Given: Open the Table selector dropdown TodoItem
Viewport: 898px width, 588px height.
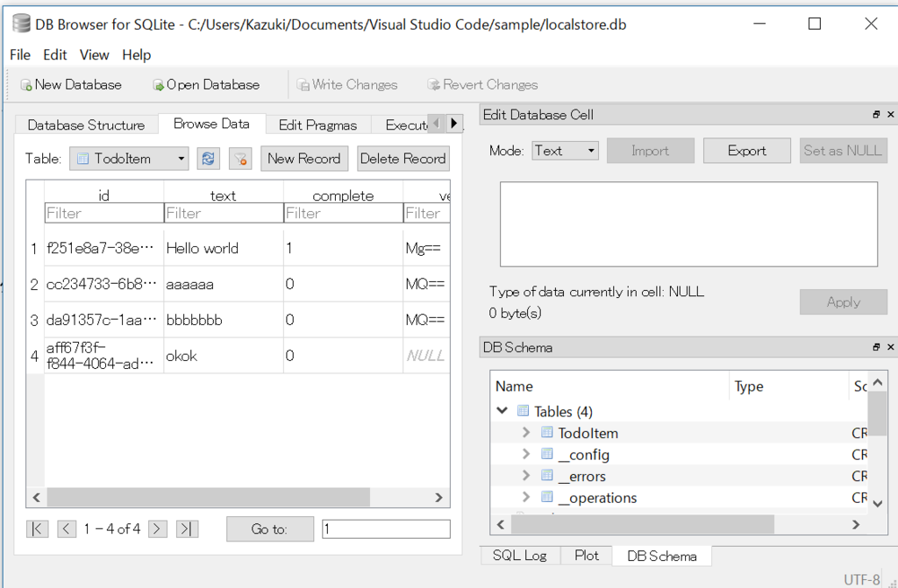Looking at the screenshot, I should (x=129, y=159).
